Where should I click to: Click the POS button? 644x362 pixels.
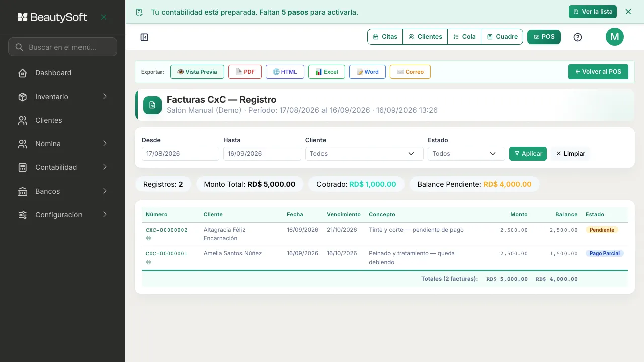coord(544,37)
